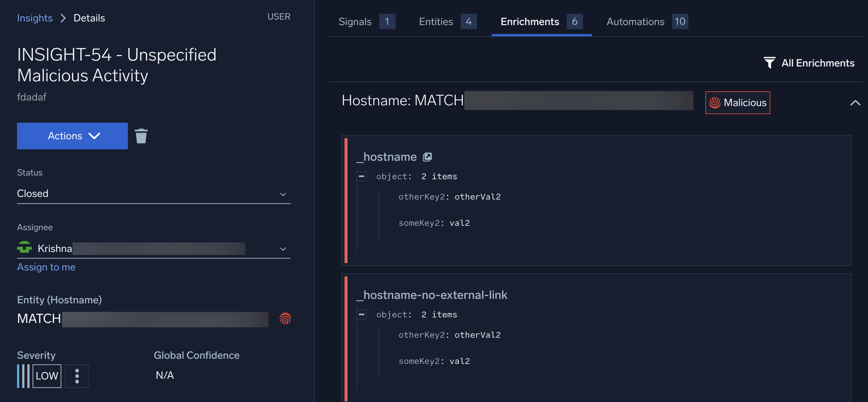Image resolution: width=868 pixels, height=402 pixels.
Task: Switch to the Signals tab
Action: pos(355,21)
